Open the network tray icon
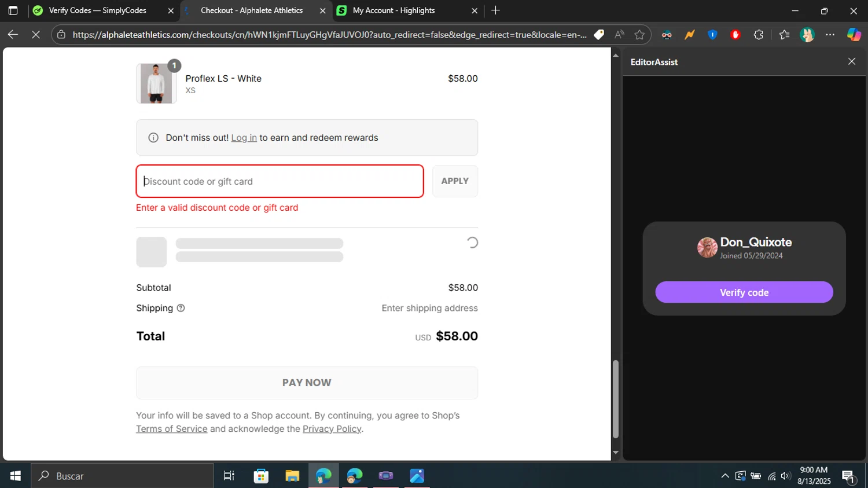The height and width of the screenshot is (488, 868). [x=772, y=476]
